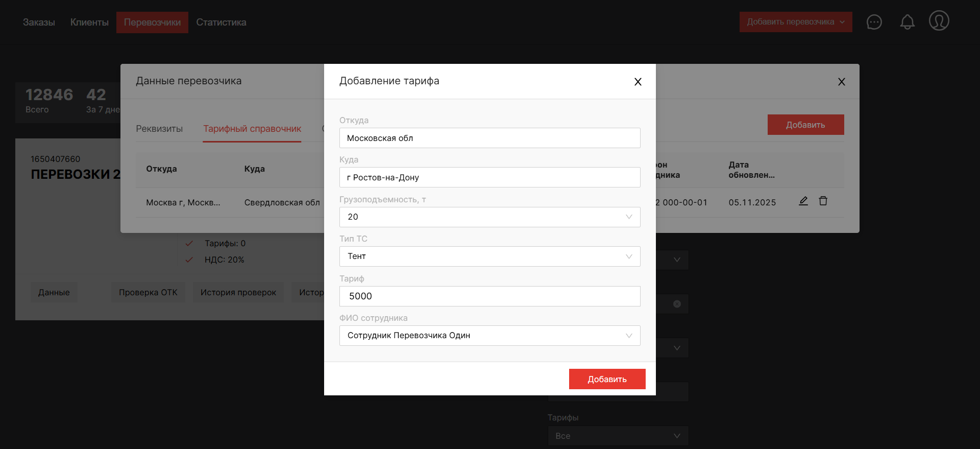Go to the Заказы menu section
This screenshot has width=980, height=449.
(x=39, y=22)
